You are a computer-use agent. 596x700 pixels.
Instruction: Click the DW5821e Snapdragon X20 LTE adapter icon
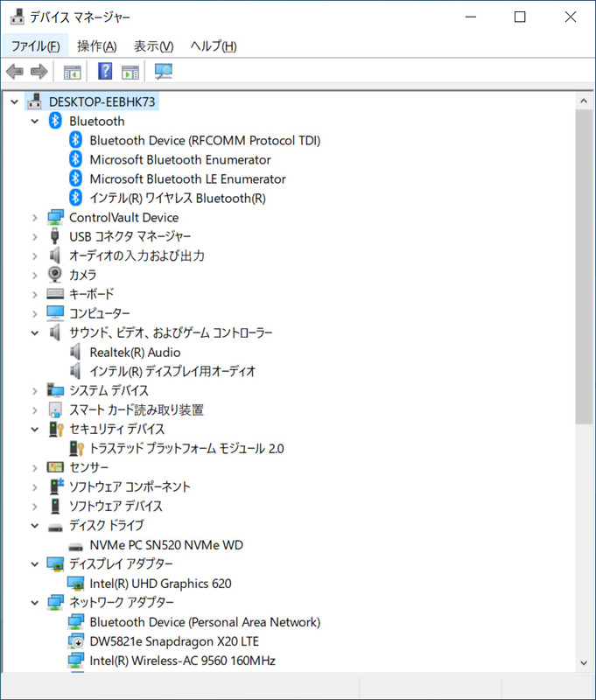click(76, 641)
